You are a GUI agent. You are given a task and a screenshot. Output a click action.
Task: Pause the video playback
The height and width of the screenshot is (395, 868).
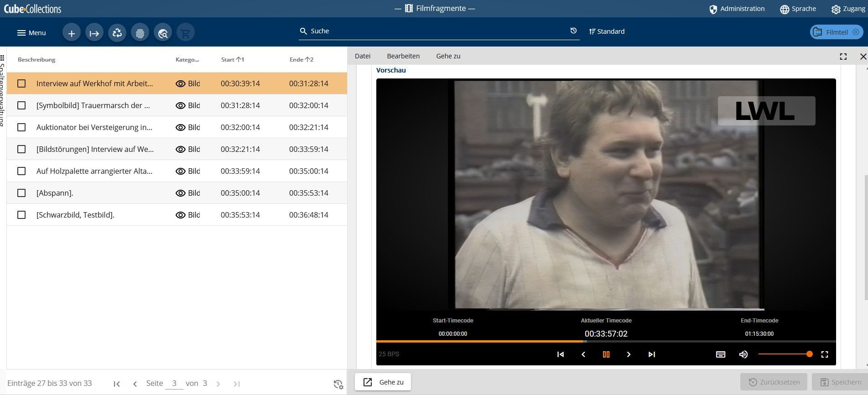click(606, 354)
